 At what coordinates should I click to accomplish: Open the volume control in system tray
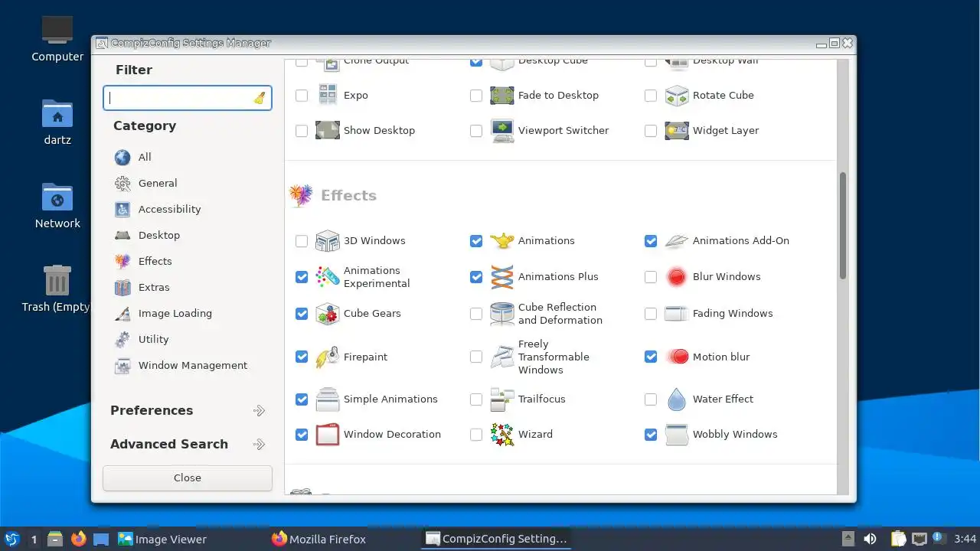(870, 540)
